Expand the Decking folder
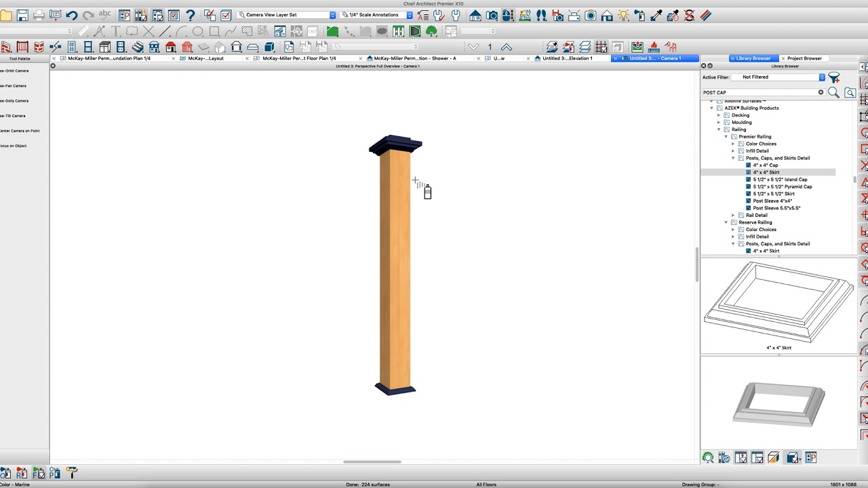 [x=719, y=115]
